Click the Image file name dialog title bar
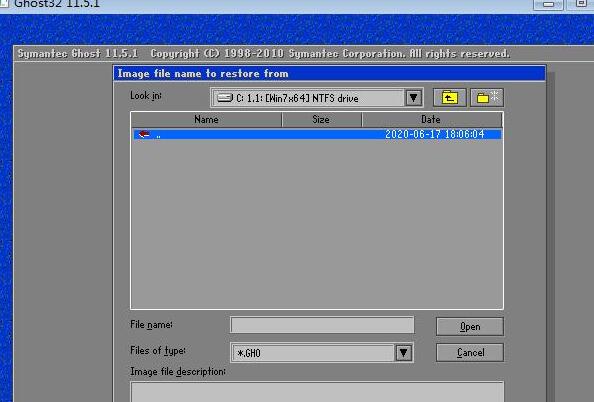 tap(329, 74)
